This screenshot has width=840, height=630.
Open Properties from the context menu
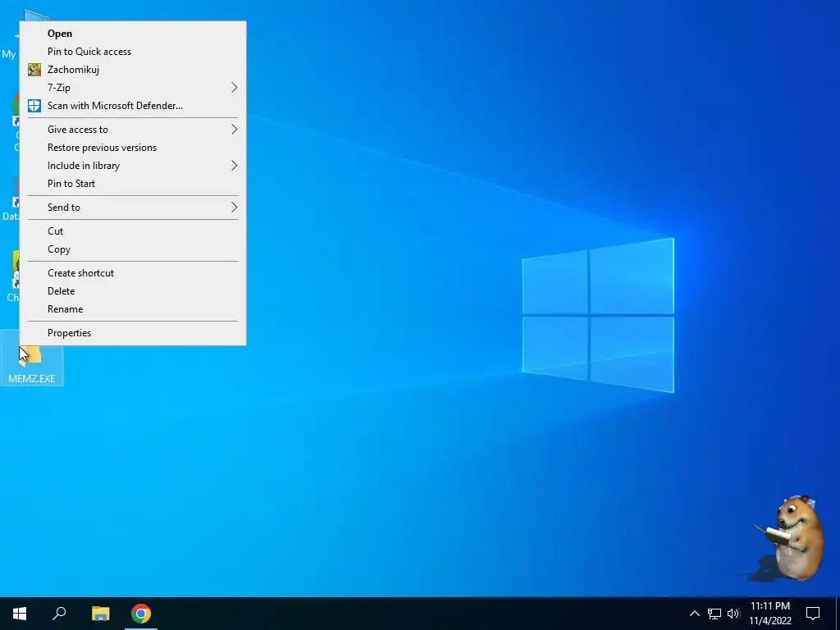point(133,333)
